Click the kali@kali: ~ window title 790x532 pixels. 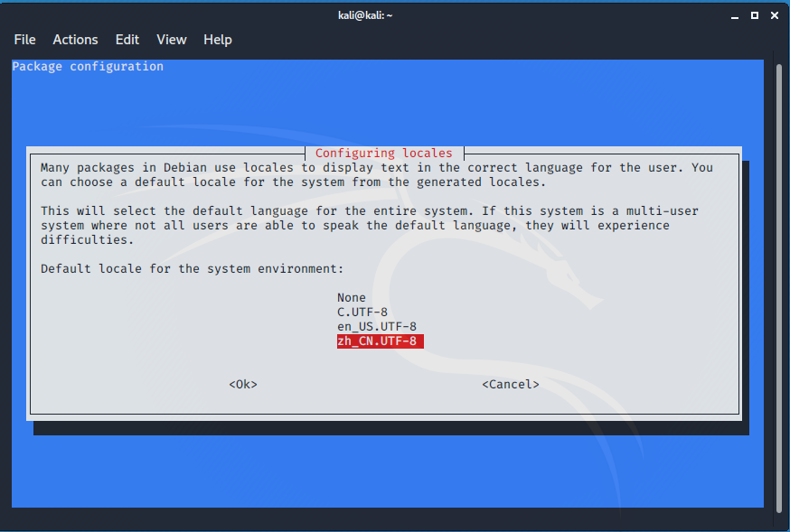(365, 15)
